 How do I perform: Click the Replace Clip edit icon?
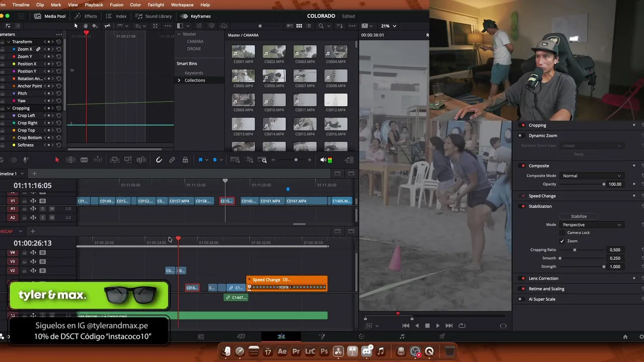pos(141,160)
